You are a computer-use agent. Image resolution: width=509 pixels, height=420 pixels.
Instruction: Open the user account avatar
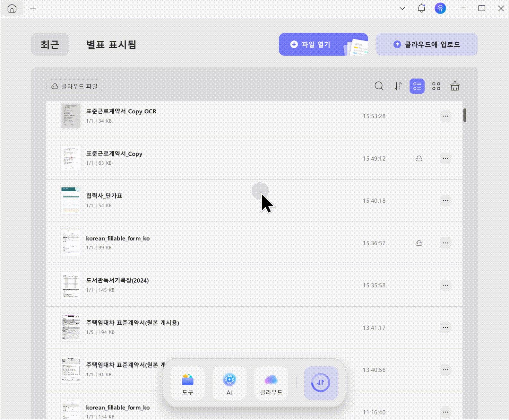pyautogui.click(x=440, y=8)
